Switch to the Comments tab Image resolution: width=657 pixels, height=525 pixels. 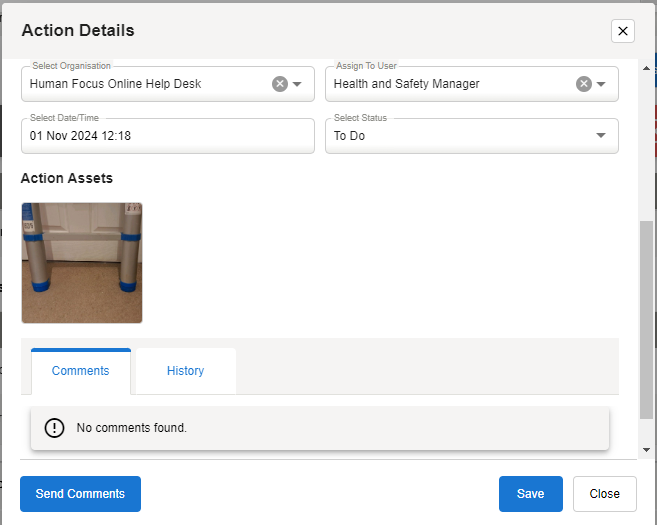point(80,371)
